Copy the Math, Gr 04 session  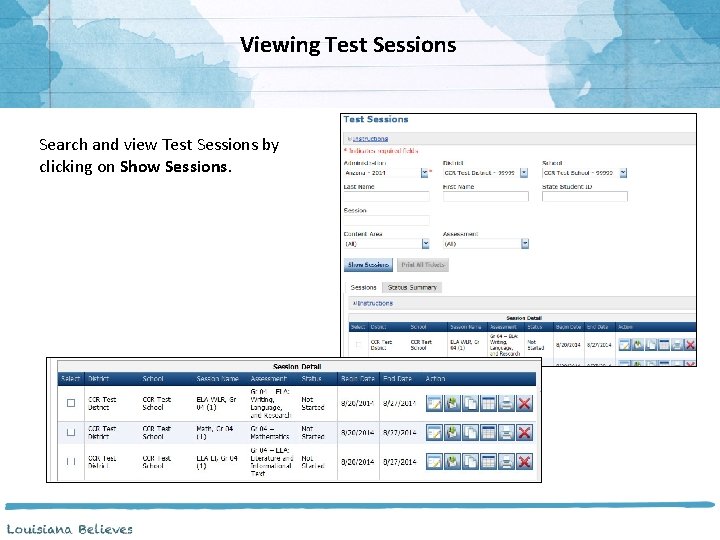pyautogui.click(x=470, y=433)
